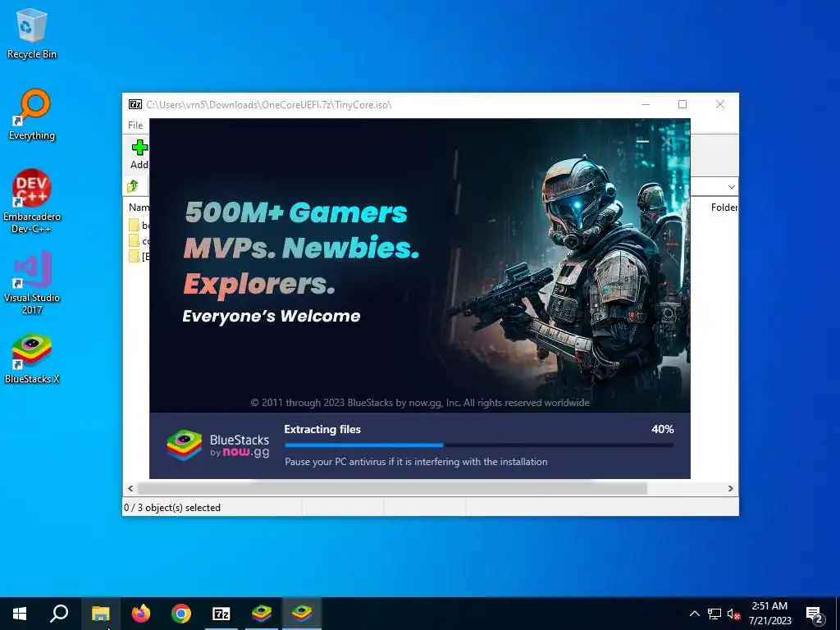
Task: Click the BlueStacks extraction progress bar
Action: [x=479, y=445]
